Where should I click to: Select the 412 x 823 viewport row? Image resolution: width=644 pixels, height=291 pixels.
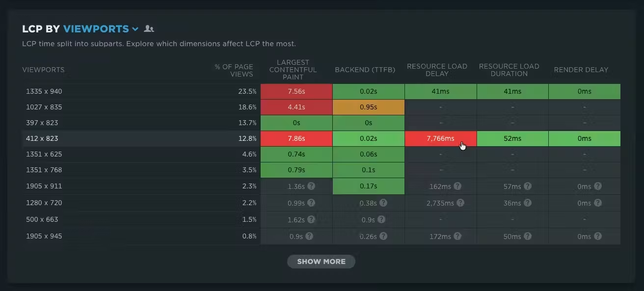321,138
